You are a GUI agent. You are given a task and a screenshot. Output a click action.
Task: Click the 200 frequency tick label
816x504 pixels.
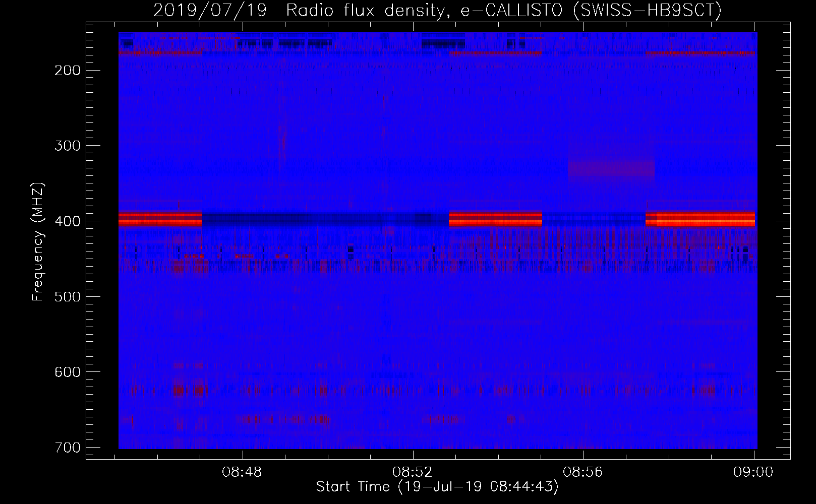pyautogui.click(x=67, y=70)
